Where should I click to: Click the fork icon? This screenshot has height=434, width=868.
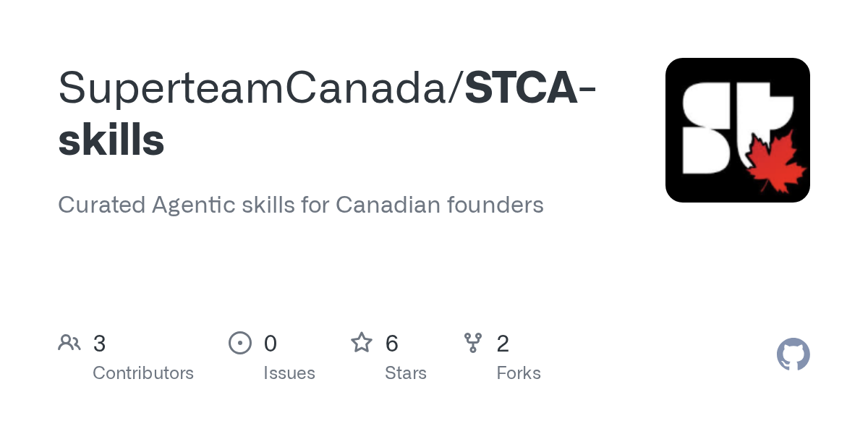point(473,343)
